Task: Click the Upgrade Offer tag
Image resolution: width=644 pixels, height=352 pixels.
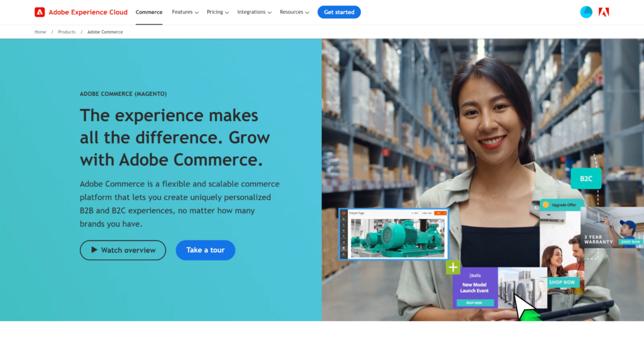Action: pyautogui.click(x=560, y=205)
